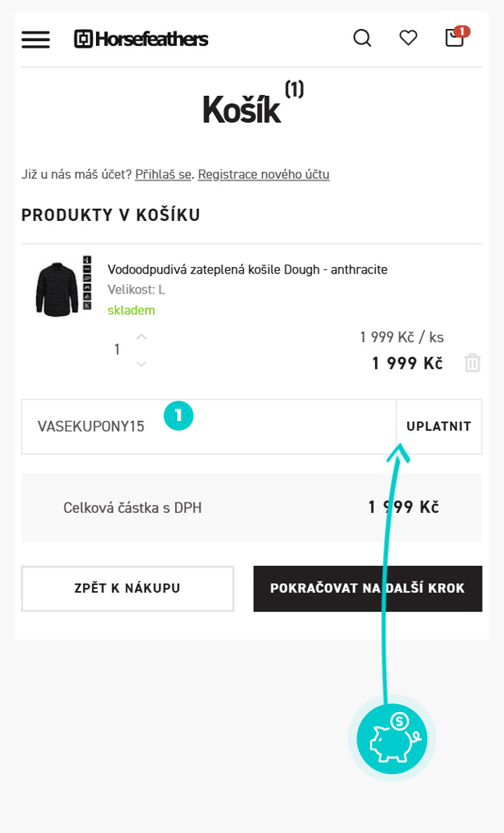
Task: Click the green "skladem" stock label
Action: point(131,310)
